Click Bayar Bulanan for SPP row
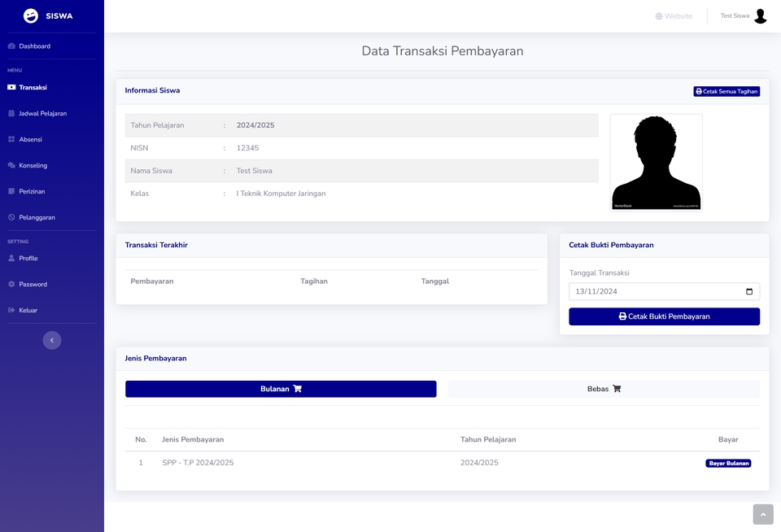Screen dimensions: 781x532 pos(727,463)
